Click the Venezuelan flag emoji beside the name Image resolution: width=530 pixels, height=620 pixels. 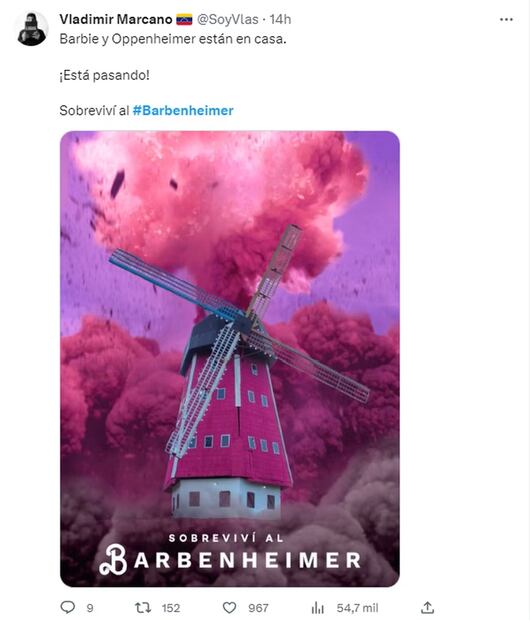[x=184, y=19]
